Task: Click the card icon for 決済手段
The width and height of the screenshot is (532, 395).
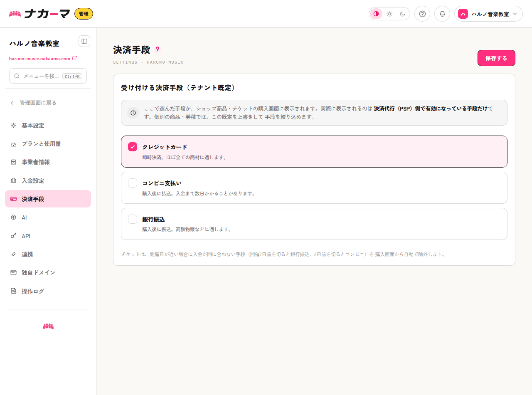Action: pyautogui.click(x=13, y=199)
